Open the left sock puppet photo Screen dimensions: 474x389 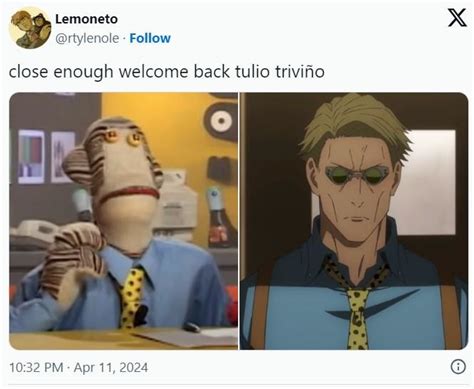(124, 221)
